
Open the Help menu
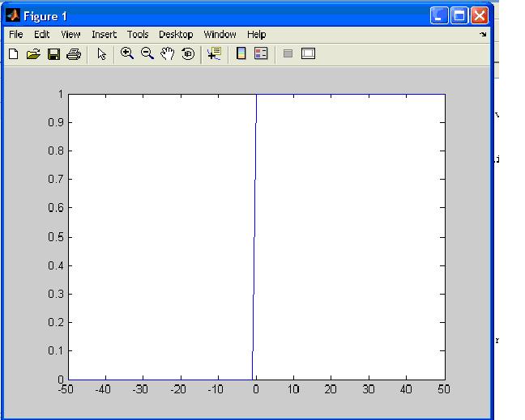[257, 35]
